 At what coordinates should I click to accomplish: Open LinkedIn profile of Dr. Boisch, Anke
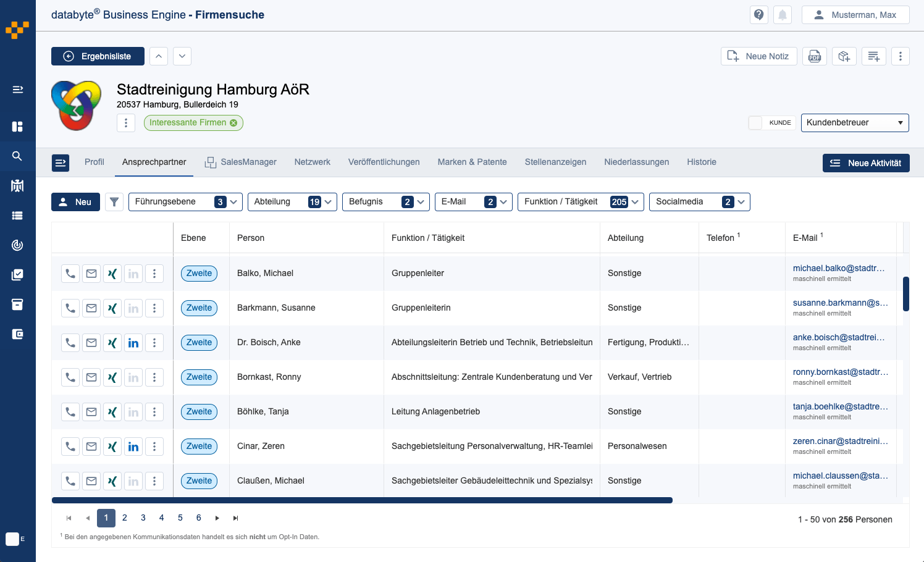(133, 343)
